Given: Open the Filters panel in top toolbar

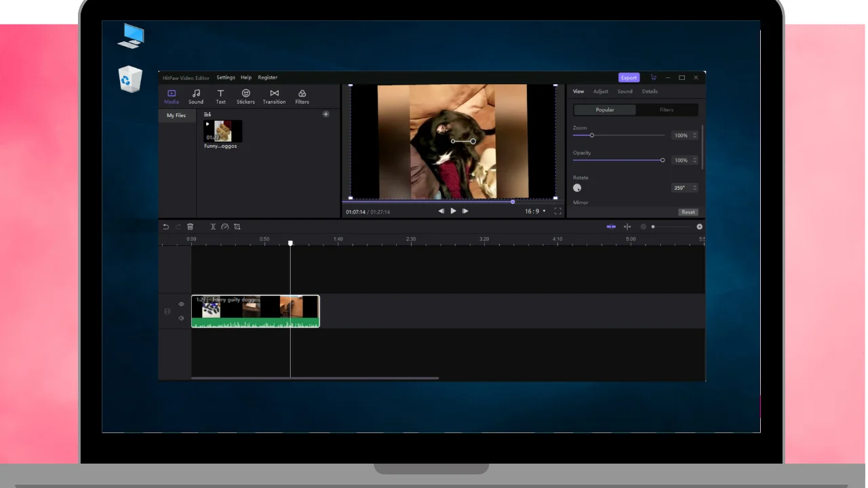Looking at the screenshot, I should point(302,97).
